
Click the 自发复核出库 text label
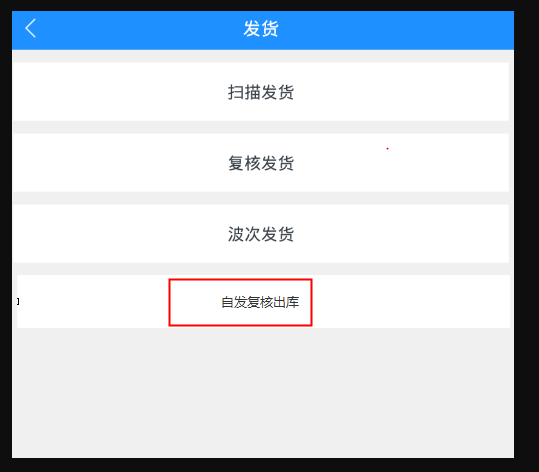click(260, 302)
